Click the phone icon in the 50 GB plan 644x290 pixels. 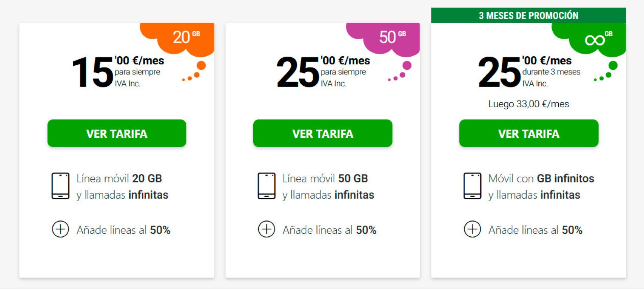[x=267, y=186]
